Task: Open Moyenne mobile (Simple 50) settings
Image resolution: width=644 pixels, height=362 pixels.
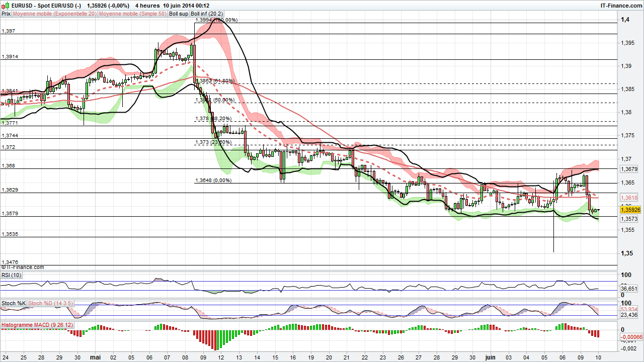Action: [x=133, y=14]
